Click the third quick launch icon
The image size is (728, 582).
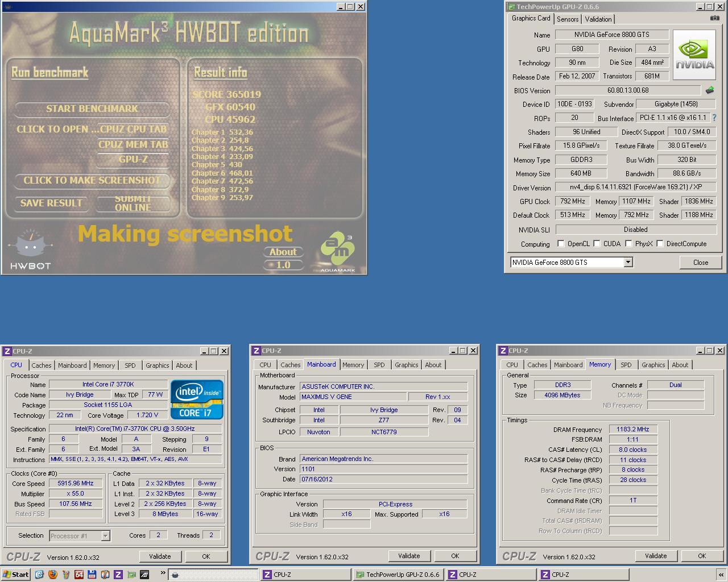click(x=65, y=575)
